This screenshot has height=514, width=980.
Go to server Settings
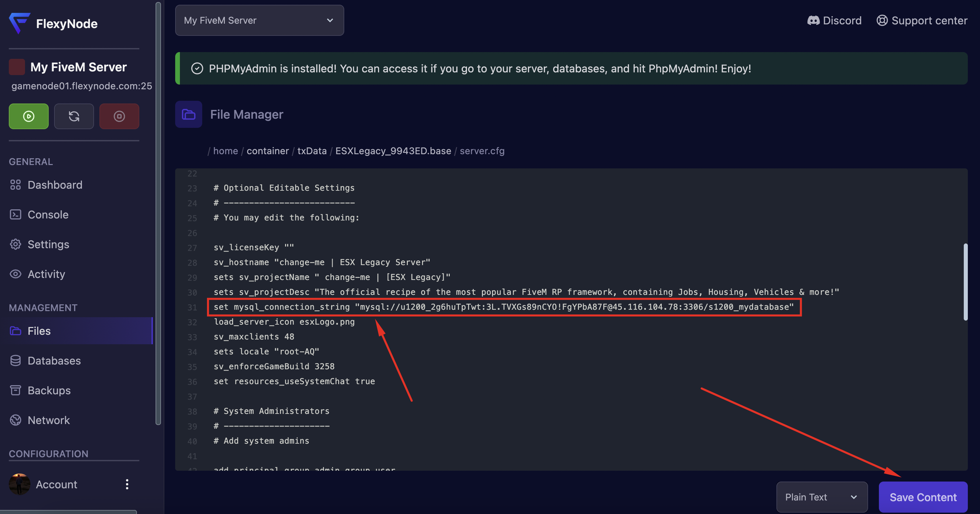point(48,244)
